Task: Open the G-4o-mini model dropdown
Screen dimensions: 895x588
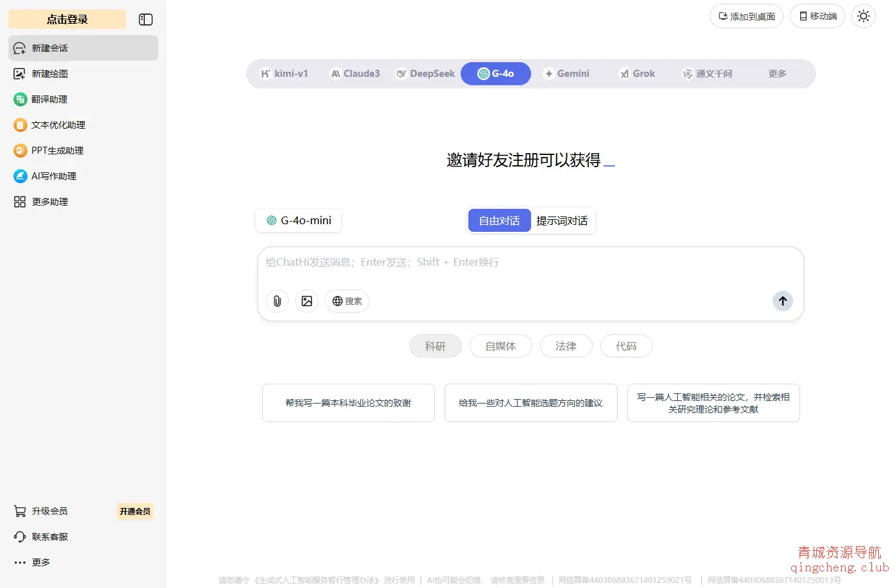Action: 299,220
